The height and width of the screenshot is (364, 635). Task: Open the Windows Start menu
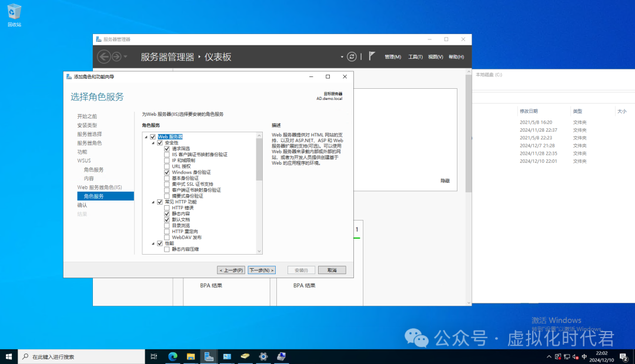9,357
